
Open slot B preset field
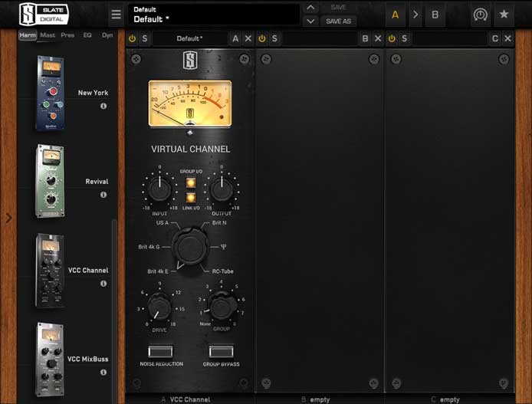tap(320, 38)
